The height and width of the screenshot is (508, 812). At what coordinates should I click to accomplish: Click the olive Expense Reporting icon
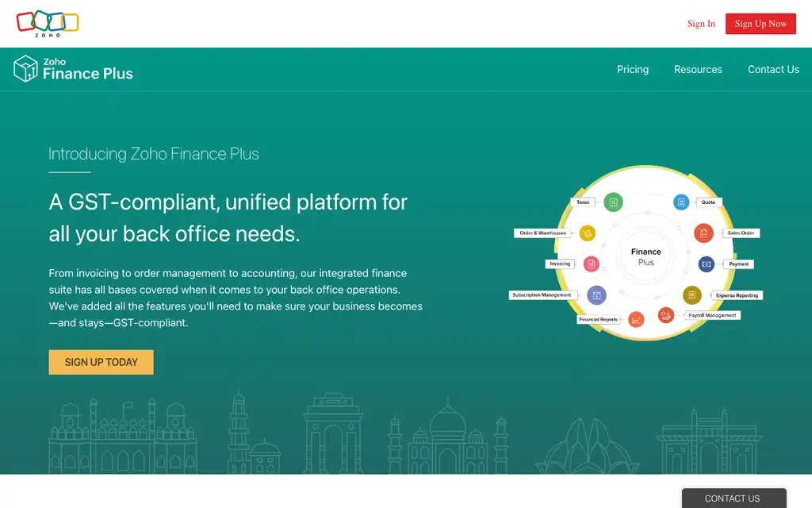click(x=691, y=295)
